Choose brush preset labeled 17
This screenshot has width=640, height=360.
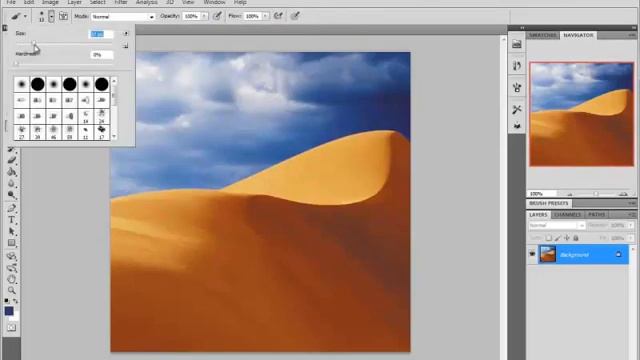click(101, 132)
